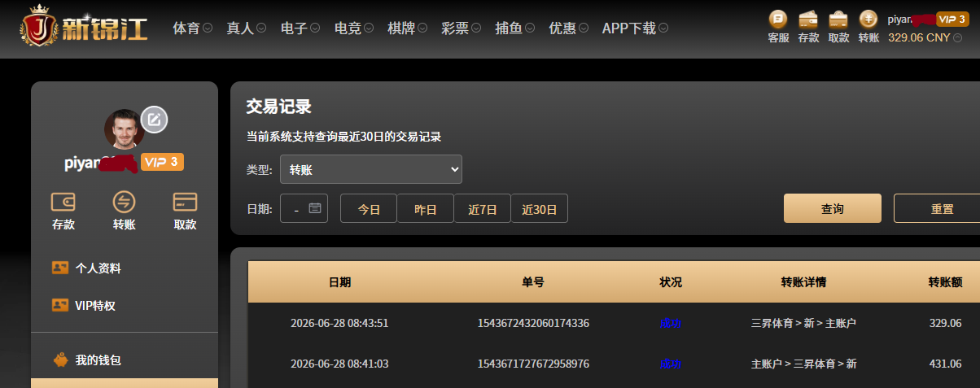
Task: Open sidebar 转账 transfer icon
Action: [125, 202]
